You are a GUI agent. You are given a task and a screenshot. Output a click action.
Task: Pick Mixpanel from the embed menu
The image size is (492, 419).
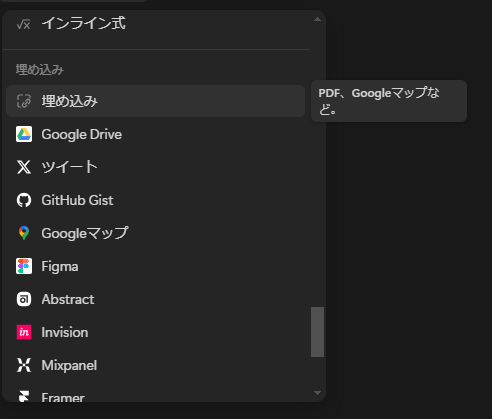[155, 365]
